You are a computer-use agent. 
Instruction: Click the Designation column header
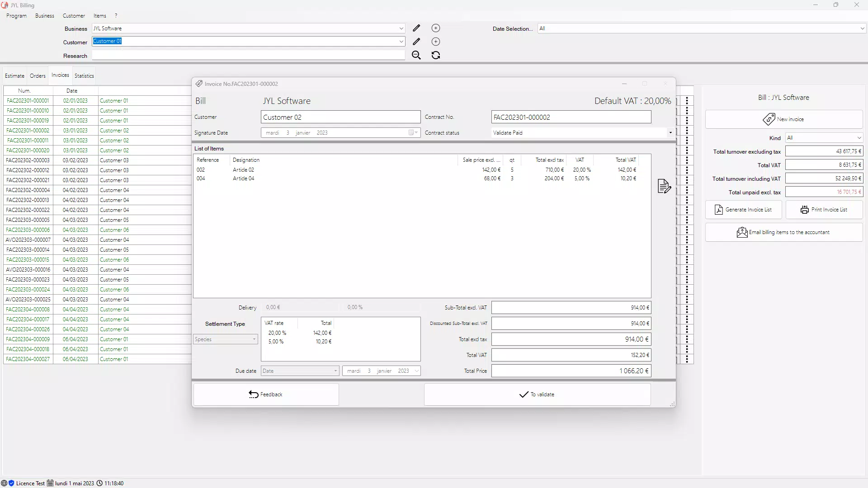coord(344,160)
